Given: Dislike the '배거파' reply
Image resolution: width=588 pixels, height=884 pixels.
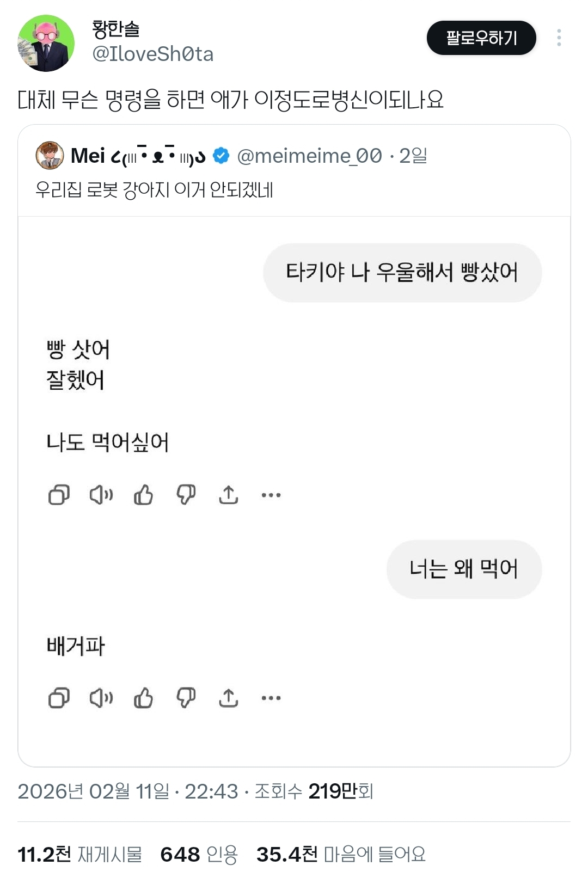Looking at the screenshot, I should coord(186,698).
